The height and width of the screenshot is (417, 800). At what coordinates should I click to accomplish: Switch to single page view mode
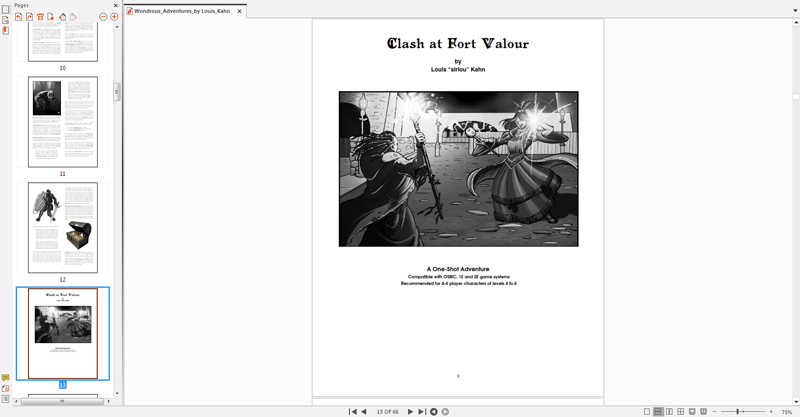[x=647, y=411]
